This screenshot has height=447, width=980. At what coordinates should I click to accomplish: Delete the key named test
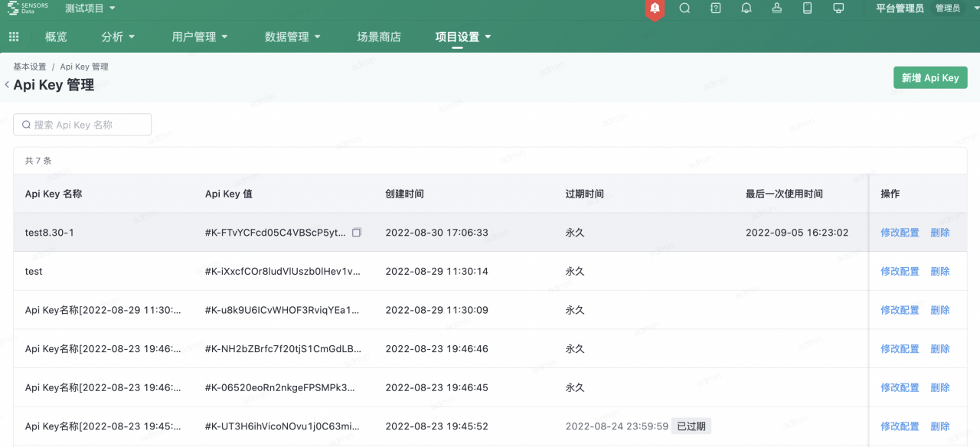click(940, 272)
